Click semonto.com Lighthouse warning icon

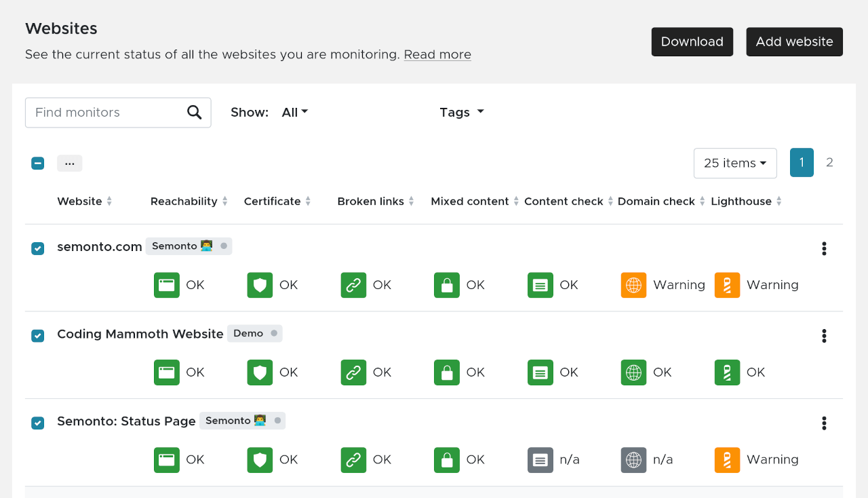727,286
